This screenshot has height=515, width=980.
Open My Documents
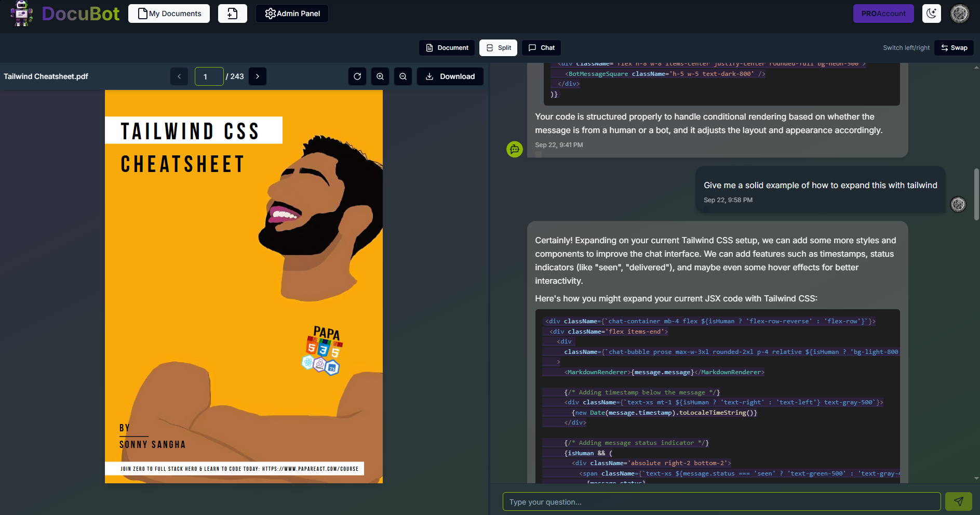169,14
